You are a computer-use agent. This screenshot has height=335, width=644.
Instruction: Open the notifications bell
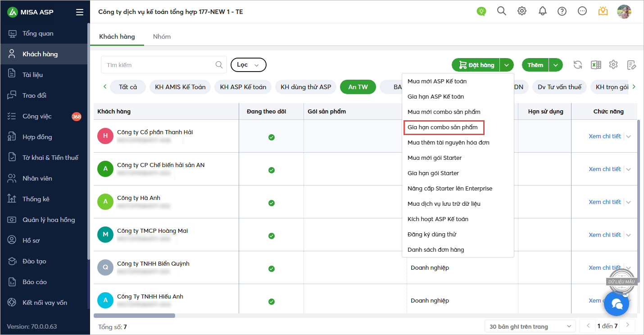(542, 11)
